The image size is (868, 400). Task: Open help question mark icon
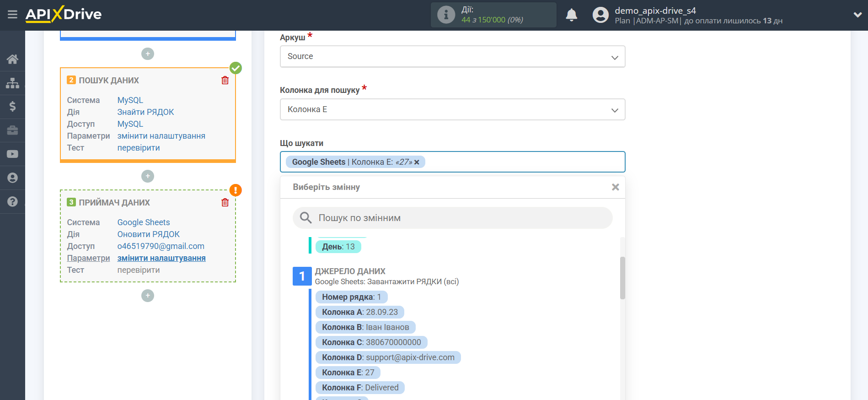coord(12,201)
